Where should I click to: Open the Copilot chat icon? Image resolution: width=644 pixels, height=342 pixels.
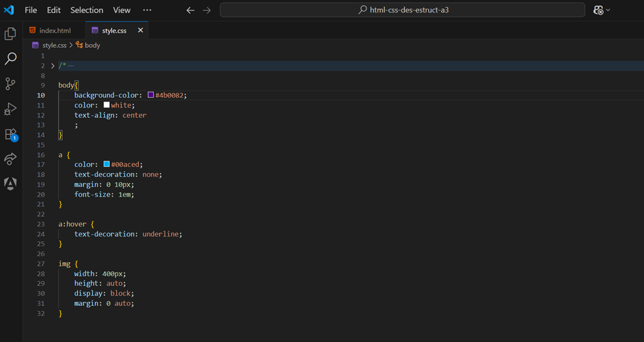[x=598, y=10]
